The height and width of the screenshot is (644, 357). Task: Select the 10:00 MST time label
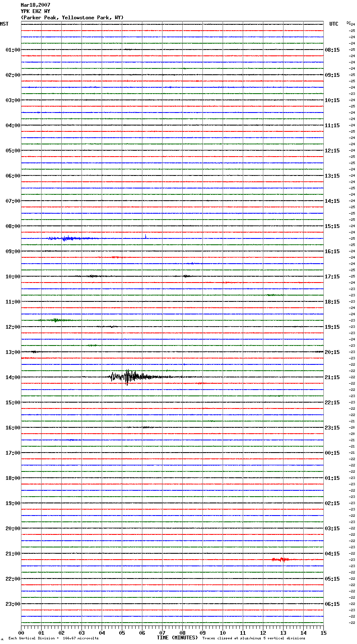click(x=13, y=277)
